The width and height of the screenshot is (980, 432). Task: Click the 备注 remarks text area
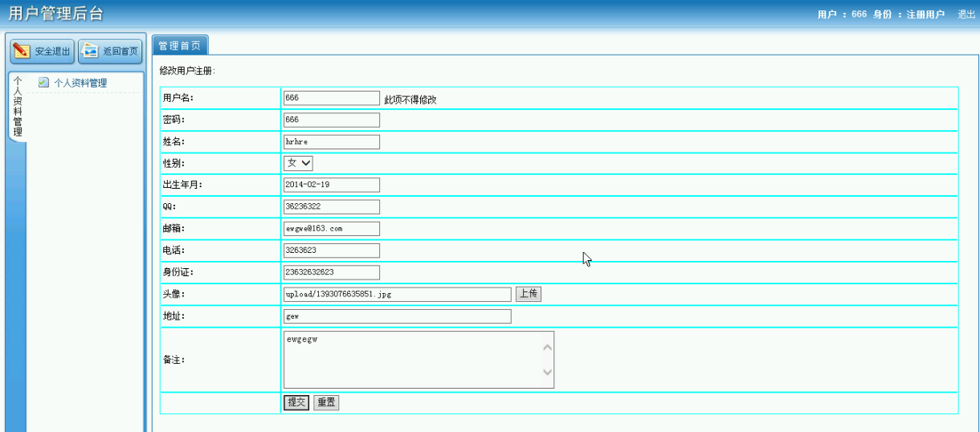419,360
